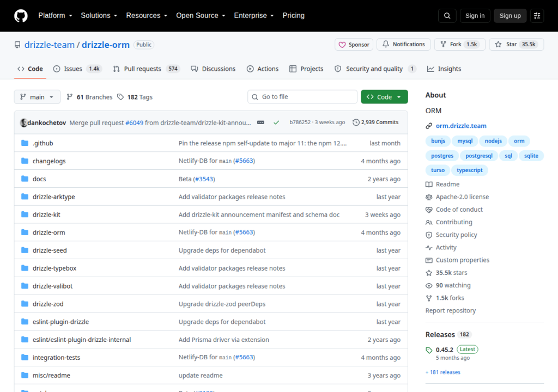Expand the Platform menu
The image size is (558, 392).
(x=55, y=16)
